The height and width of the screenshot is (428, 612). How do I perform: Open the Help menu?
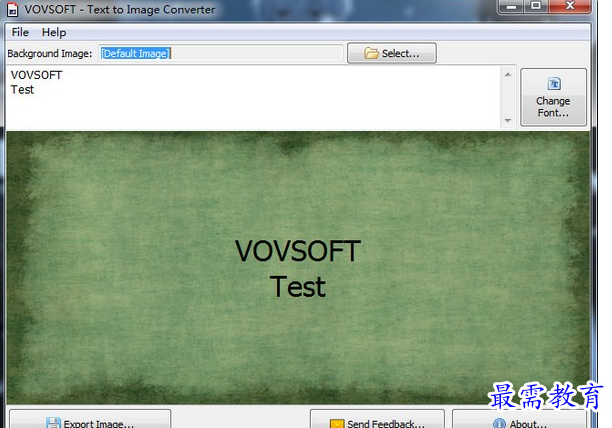(54, 32)
